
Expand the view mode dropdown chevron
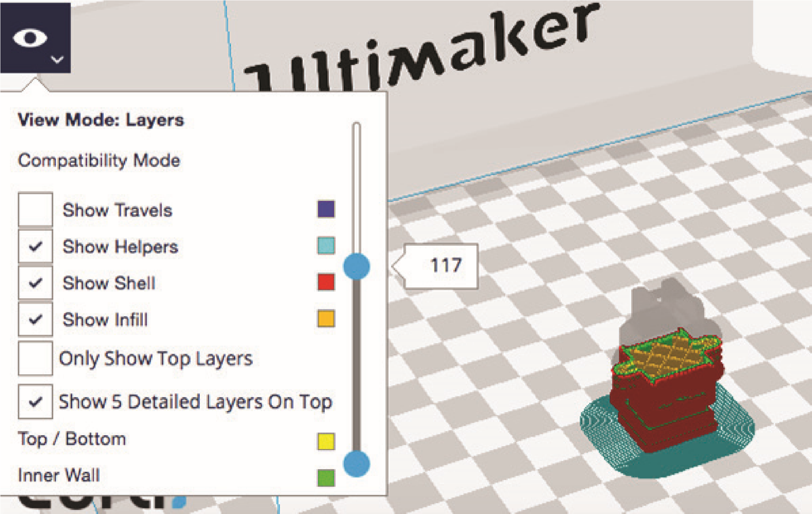coord(57,59)
